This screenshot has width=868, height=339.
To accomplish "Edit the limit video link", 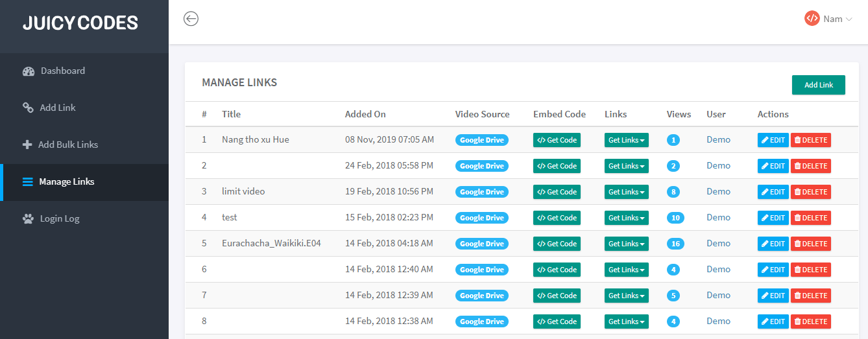I will click(x=773, y=192).
